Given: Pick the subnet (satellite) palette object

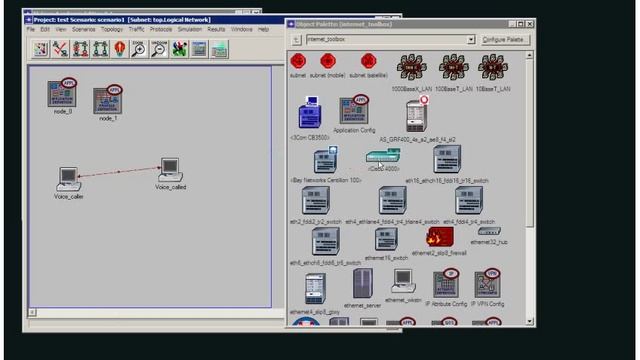Looking at the screenshot, I should point(368,62).
